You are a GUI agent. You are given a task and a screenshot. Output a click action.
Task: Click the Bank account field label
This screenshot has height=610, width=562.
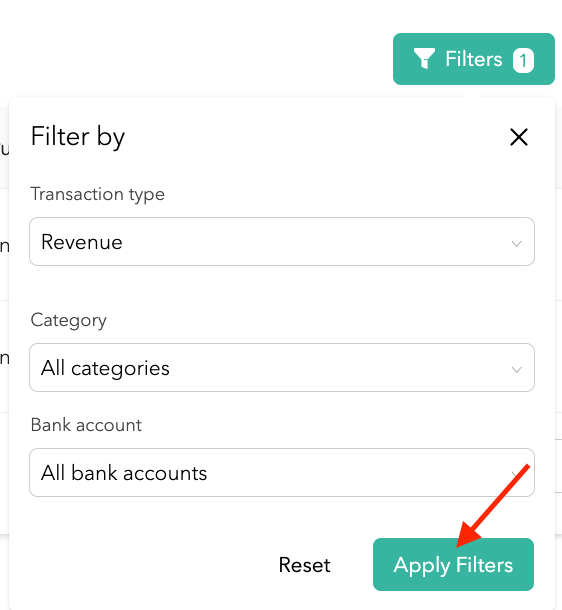click(x=86, y=425)
